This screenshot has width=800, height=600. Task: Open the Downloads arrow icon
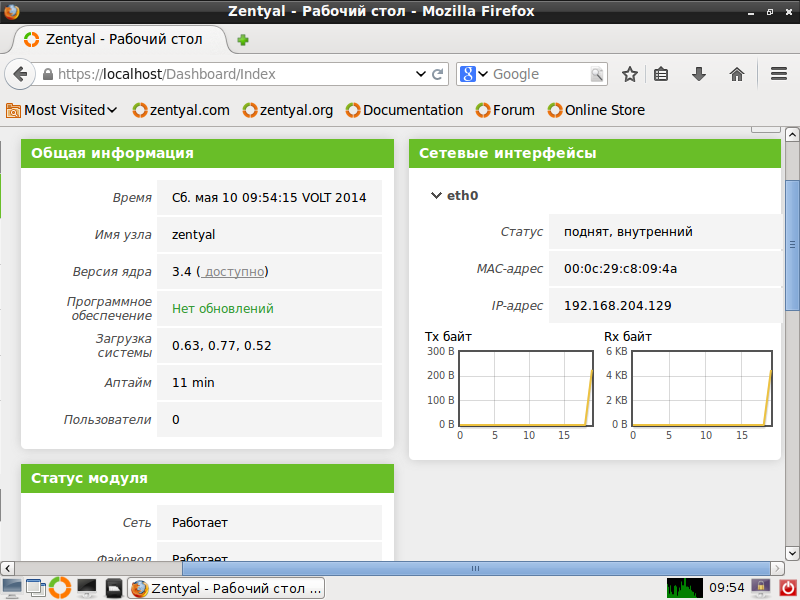pyautogui.click(x=698, y=74)
